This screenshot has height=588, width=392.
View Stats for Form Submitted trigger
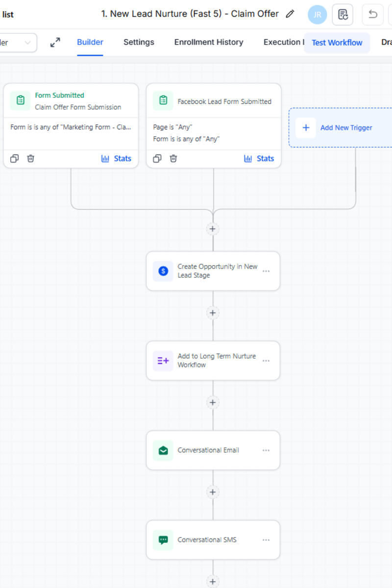click(x=117, y=158)
